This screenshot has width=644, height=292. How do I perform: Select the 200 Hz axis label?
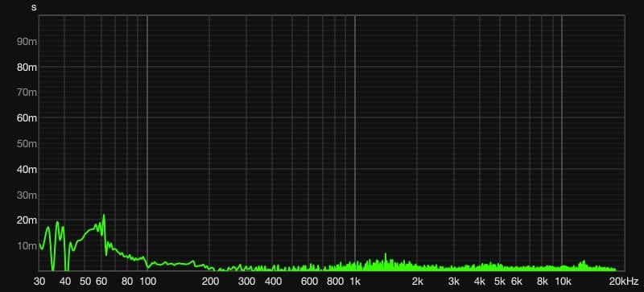tap(210, 282)
